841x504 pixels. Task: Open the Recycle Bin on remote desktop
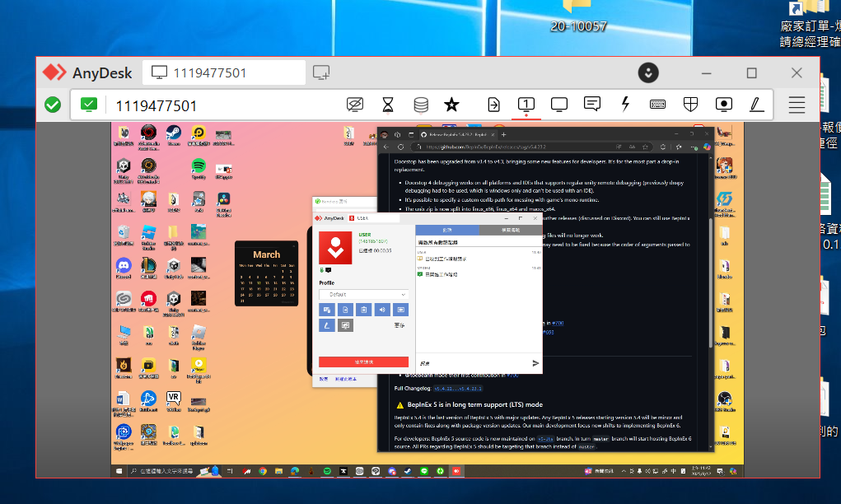(x=124, y=235)
